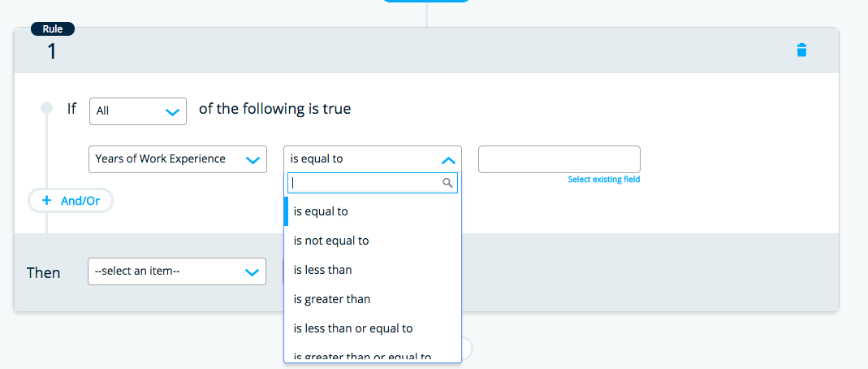Click the Rule badge label
This screenshot has width=868, height=369.
(x=53, y=29)
